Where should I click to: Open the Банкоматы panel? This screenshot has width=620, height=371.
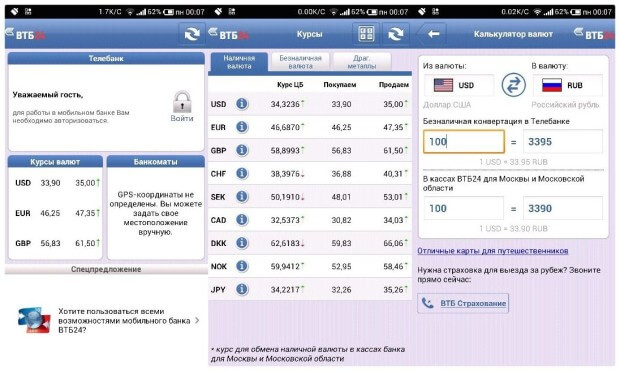tap(156, 207)
